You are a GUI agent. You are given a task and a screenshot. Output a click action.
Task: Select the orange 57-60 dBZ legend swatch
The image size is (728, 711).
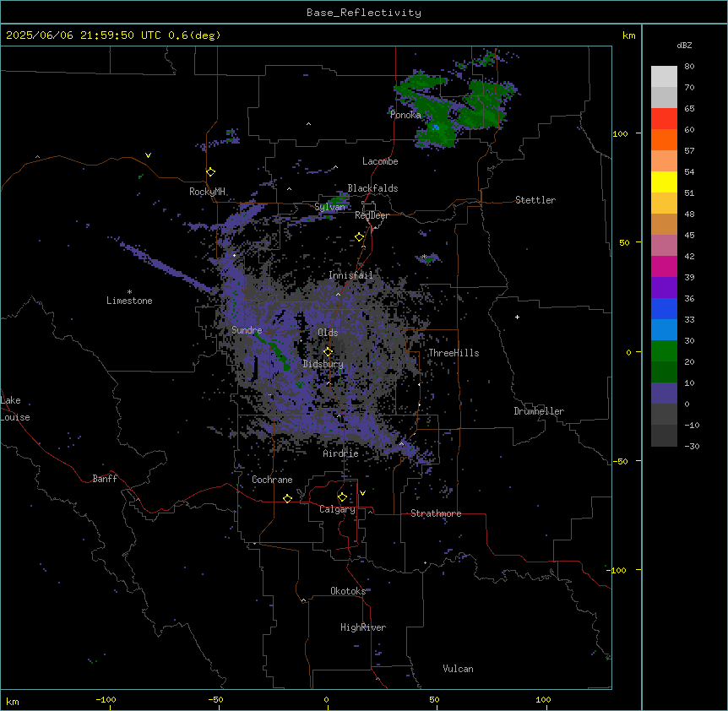click(x=664, y=139)
